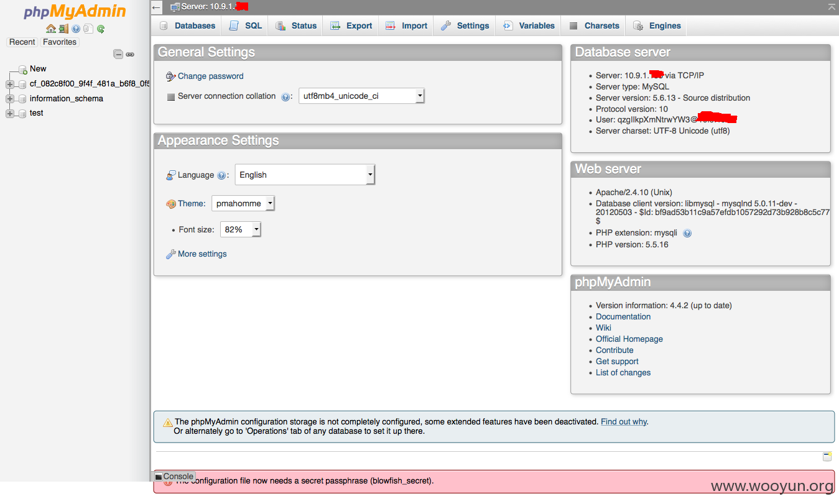Click the phpMyAdmin logo

click(75, 11)
